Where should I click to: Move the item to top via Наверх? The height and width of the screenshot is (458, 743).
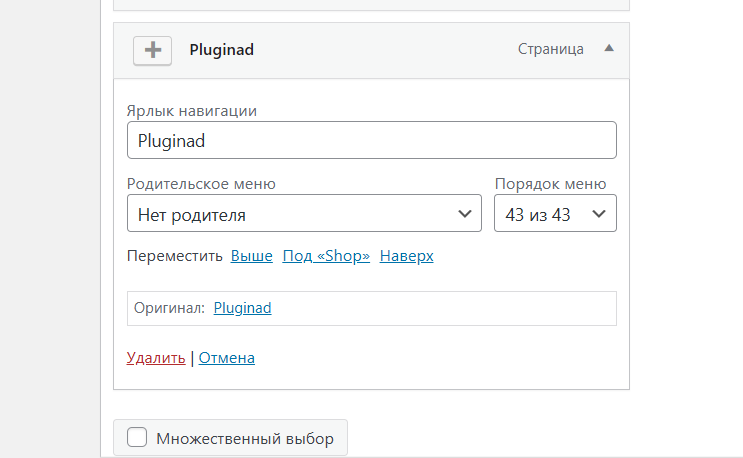pos(407,256)
